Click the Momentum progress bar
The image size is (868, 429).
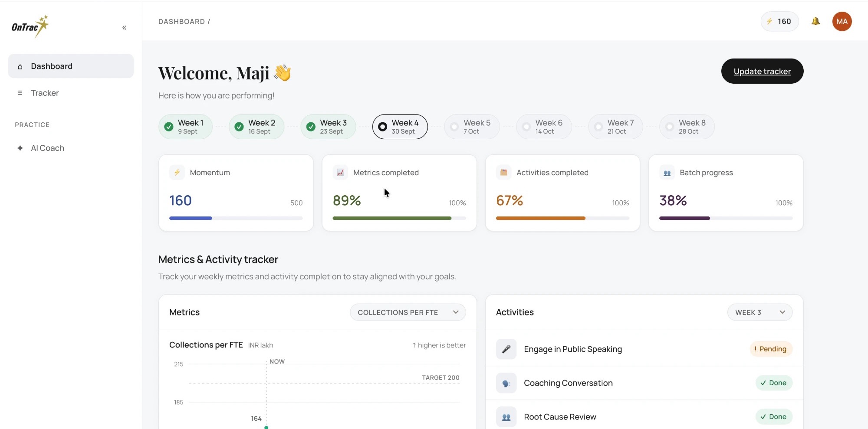coord(236,218)
